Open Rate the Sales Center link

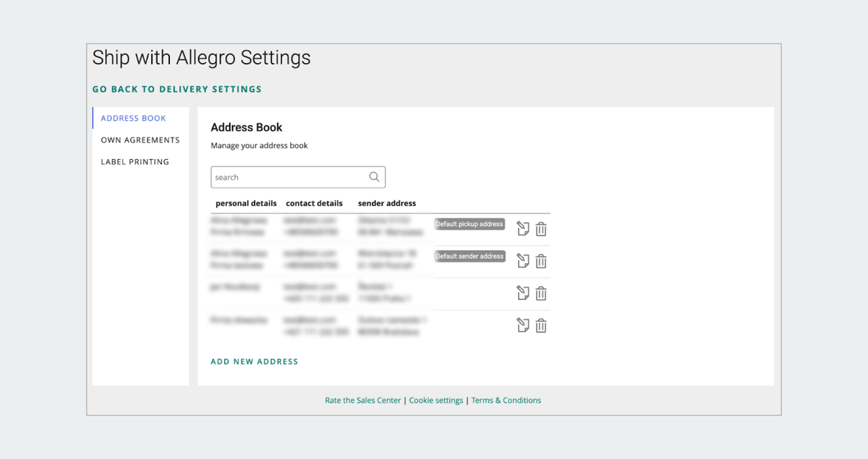click(x=362, y=400)
